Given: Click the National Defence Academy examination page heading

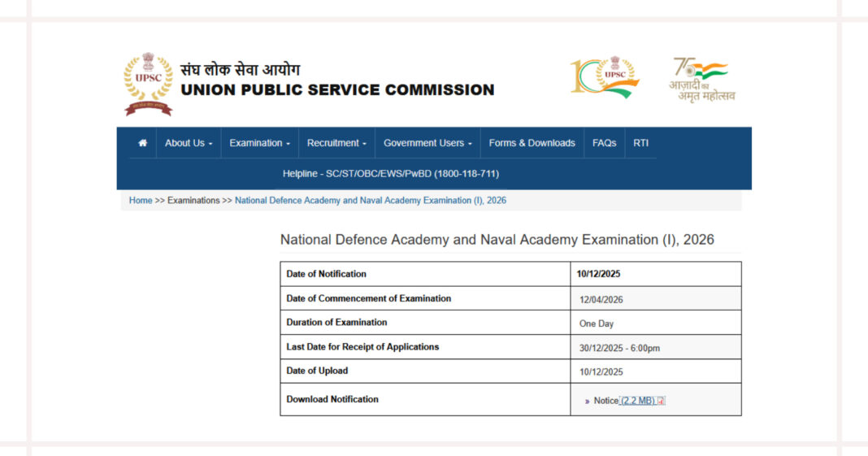Looking at the screenshot, I should coord(497,240).
